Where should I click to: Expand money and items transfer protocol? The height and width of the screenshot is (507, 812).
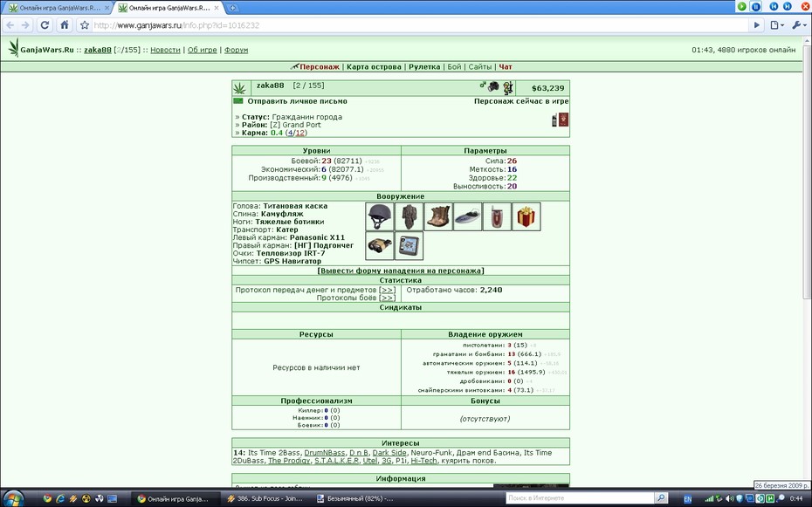click(x=387, y=291)
